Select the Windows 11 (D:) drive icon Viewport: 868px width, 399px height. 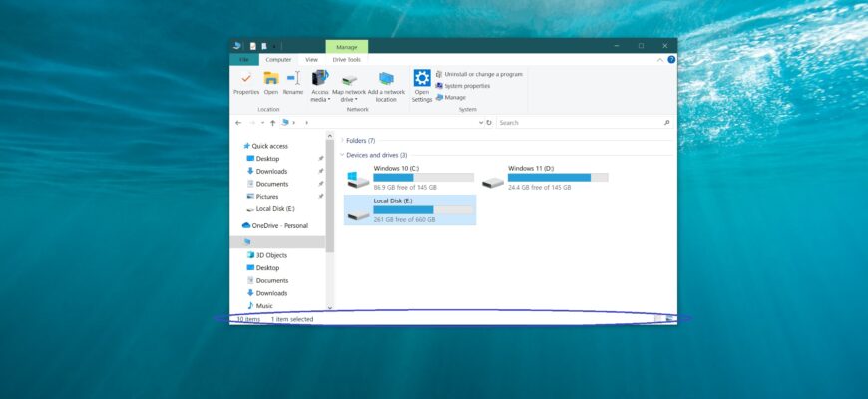(x=492, y=182)
